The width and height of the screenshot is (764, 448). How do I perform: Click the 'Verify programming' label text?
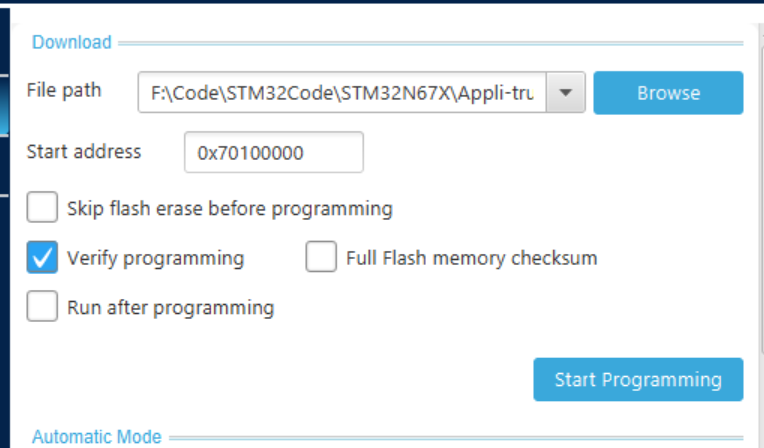(x=155, y=258)
